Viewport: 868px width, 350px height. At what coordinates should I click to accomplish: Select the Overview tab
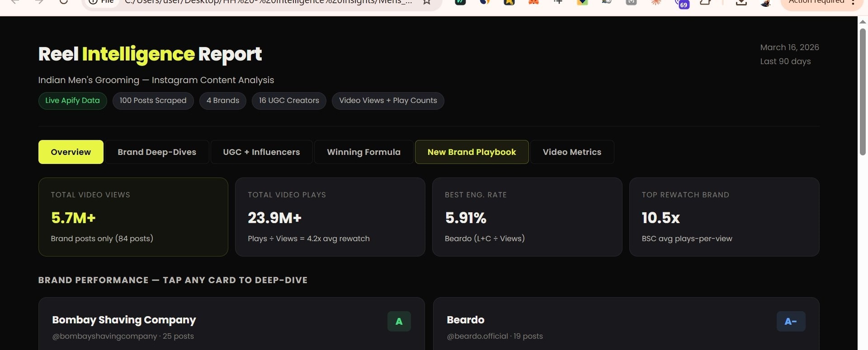(x=71, y=152)
